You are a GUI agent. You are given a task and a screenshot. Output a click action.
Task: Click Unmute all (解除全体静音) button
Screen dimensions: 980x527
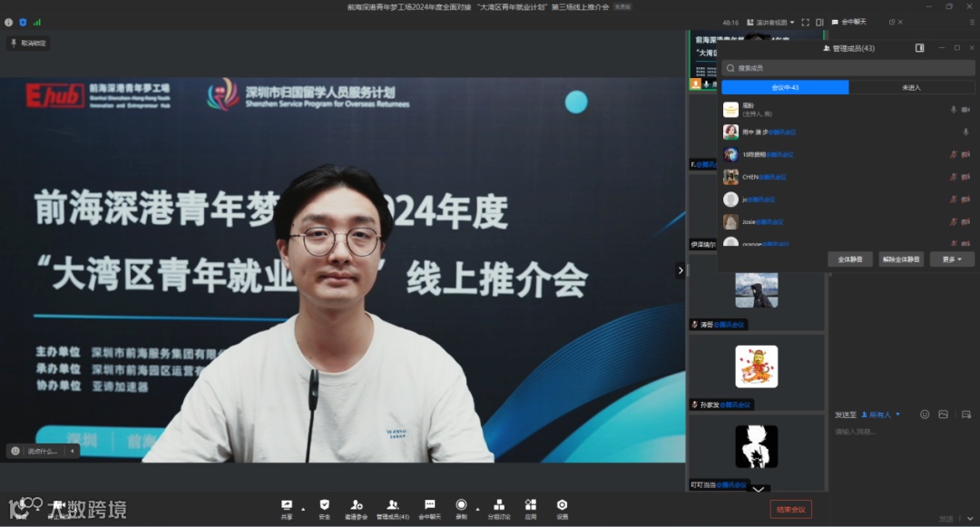pyautogui.click(x=901, y=259)
